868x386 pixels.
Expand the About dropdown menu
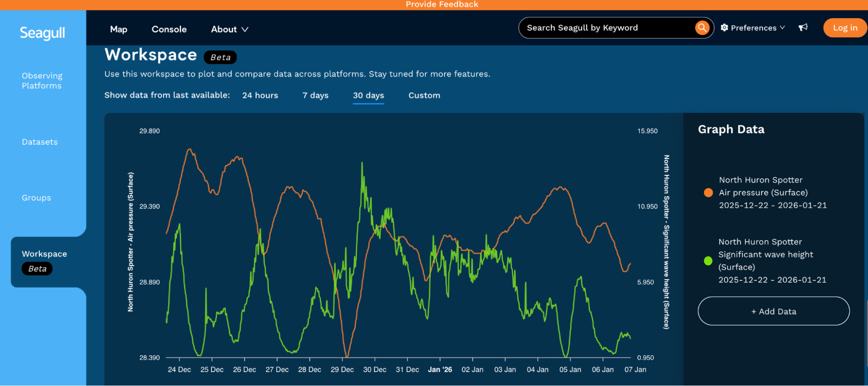tap(229, 30)
